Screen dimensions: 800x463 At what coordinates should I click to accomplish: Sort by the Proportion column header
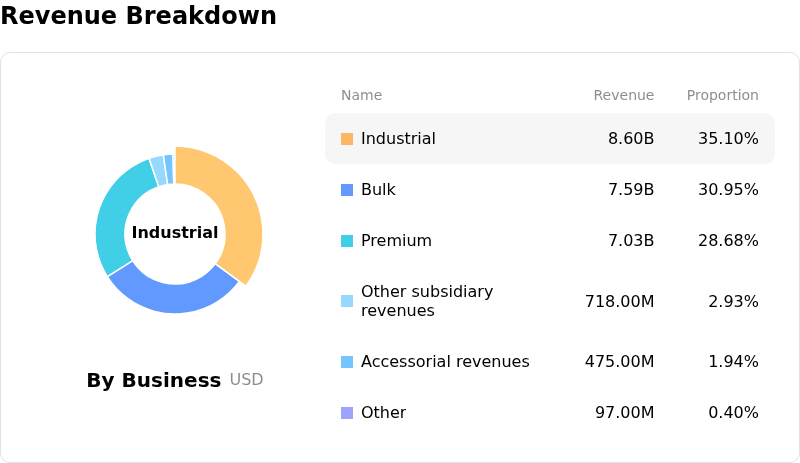[x=722, y=96]
